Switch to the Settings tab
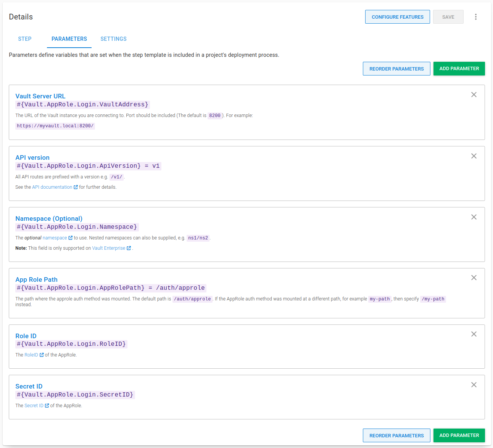Image resolution: width=493 pixels, height=448 pixels. (x=113, y=39)
